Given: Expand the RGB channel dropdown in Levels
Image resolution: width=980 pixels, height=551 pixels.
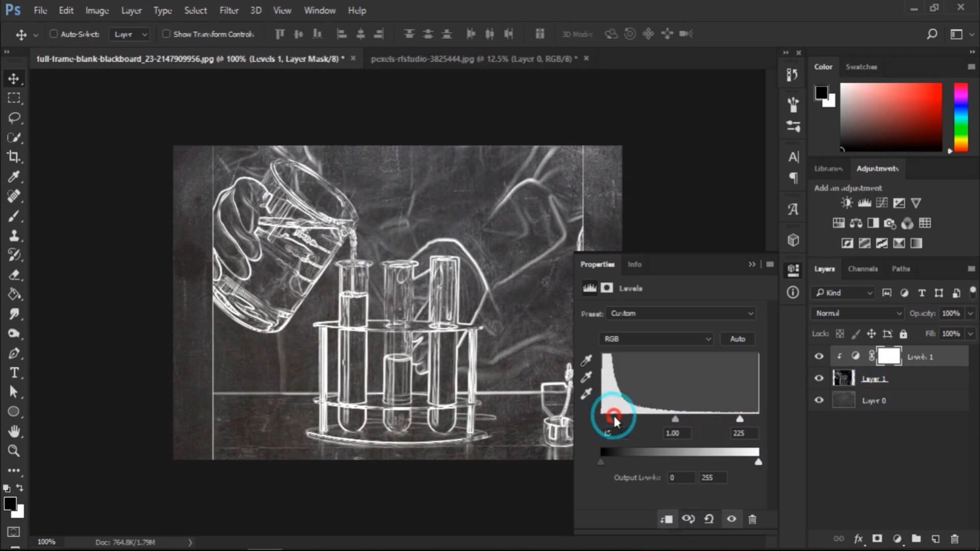Looking at the screenshot, I should point(655,339).
